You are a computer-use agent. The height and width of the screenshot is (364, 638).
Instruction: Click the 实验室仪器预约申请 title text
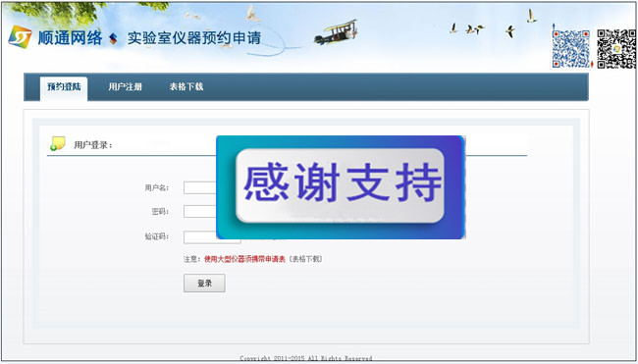coord(194,38)
